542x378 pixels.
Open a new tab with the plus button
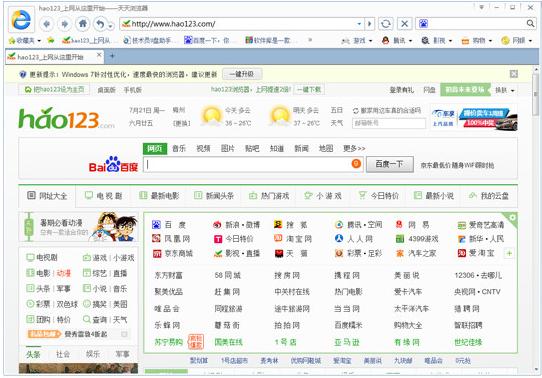tap(112, 56)
